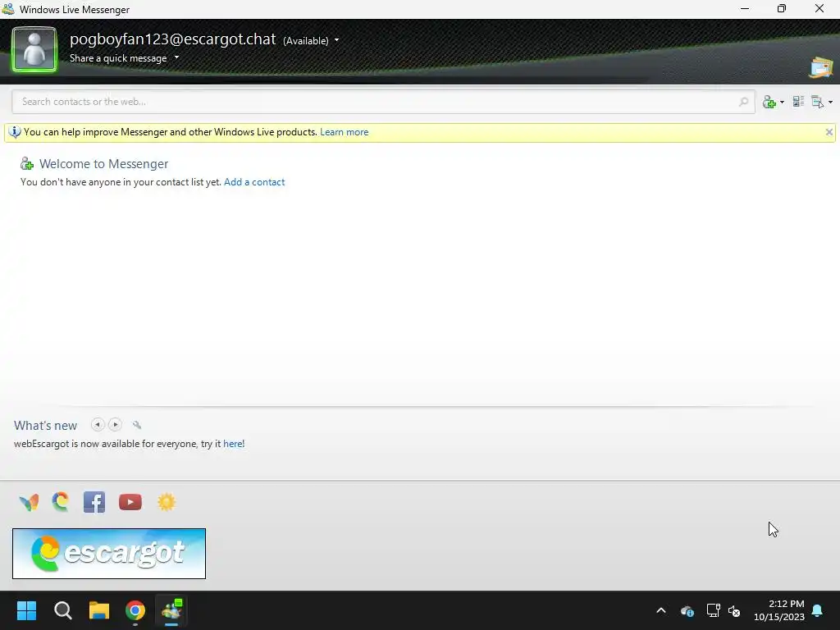Open the clock showing 2:12 PM
Viewport: 840px width, 630px height.
pyautogui.click(x=779, y=610)
